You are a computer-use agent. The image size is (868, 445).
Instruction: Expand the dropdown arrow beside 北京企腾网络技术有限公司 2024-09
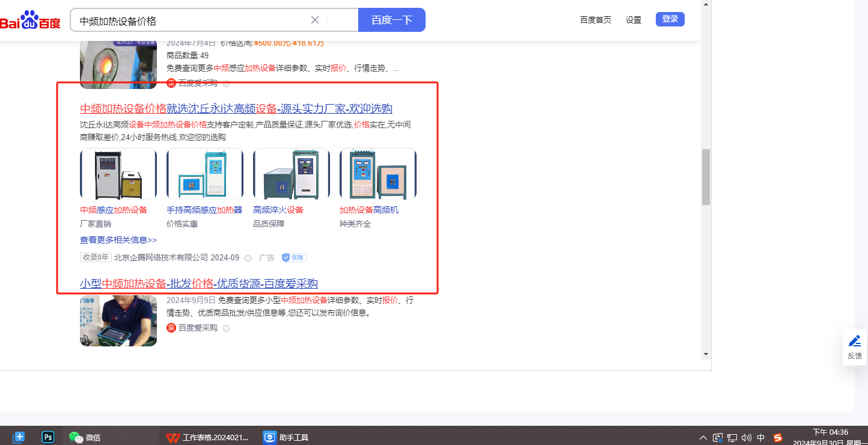pos(248,258)
